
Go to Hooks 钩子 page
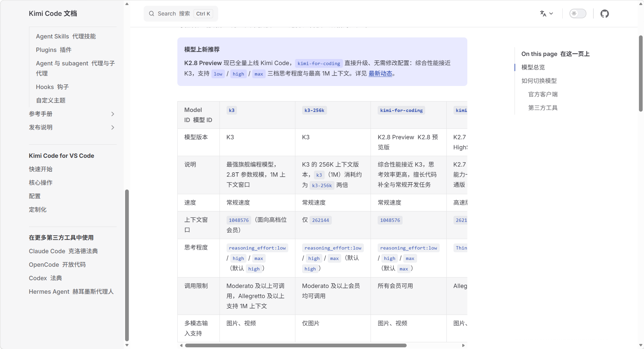(52, 87)
